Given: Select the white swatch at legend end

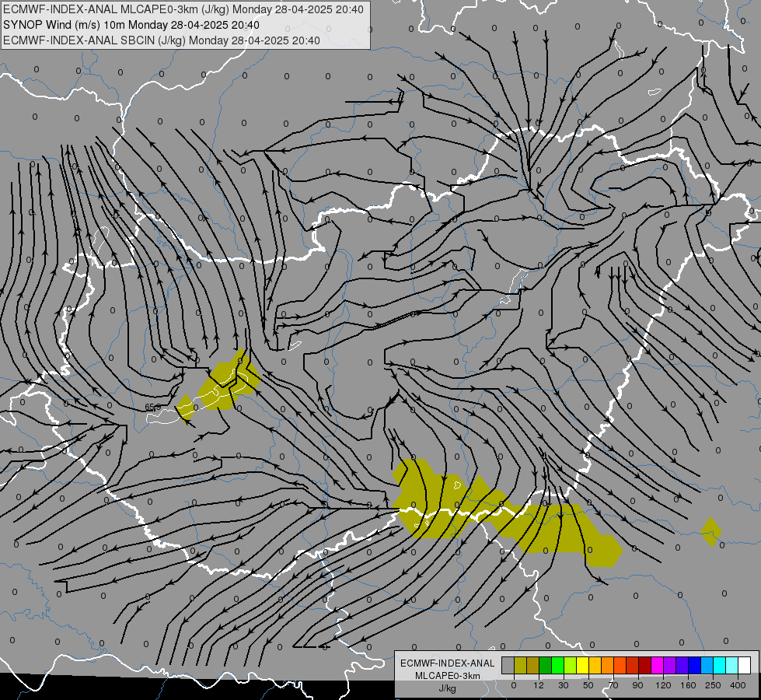Looking at the screenshot, I should [x=744, y=665].
